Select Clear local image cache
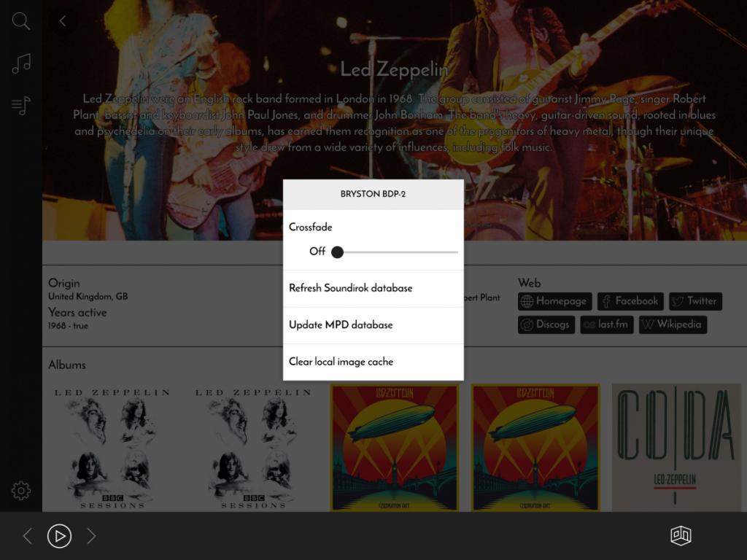This screenshot has width=747, height=560. click(373, 362)
